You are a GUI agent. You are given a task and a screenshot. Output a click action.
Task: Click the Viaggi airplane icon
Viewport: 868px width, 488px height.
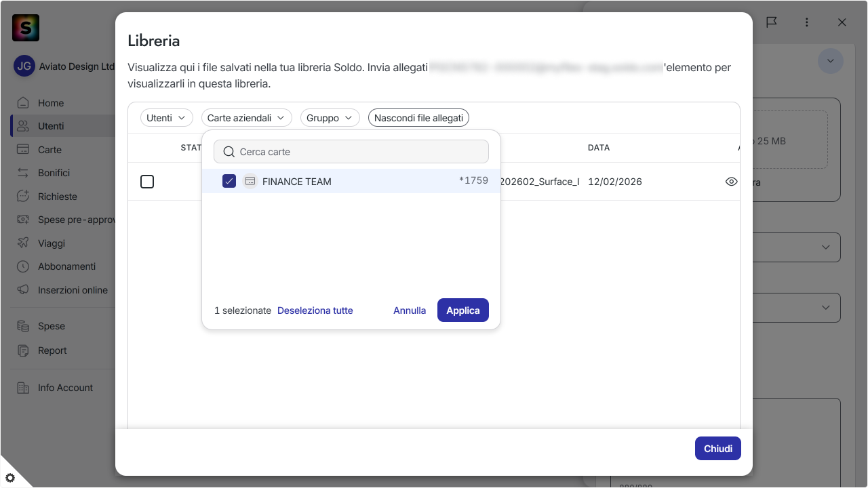(x=23, y=243)
